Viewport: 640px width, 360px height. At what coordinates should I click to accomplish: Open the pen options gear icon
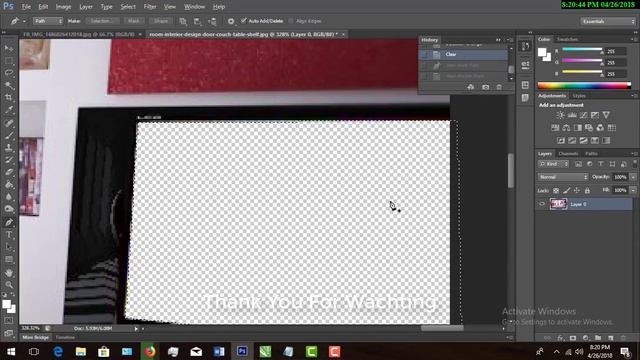tap(231, 21)
